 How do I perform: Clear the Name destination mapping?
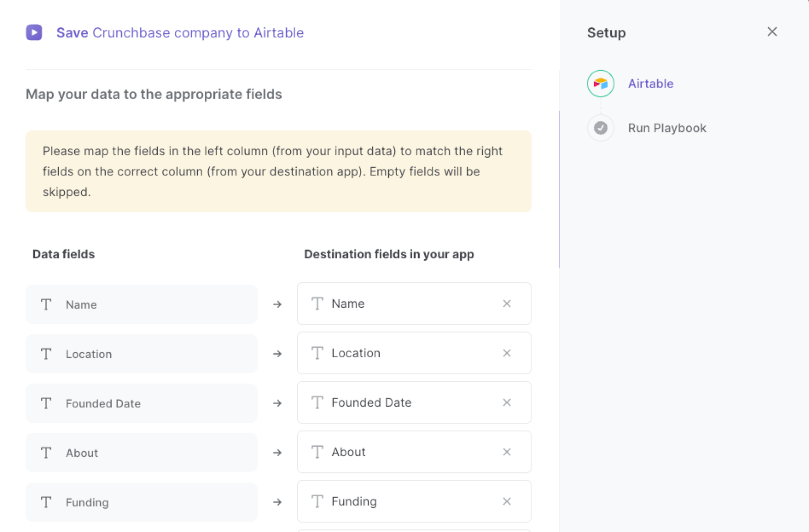(507, 303)
